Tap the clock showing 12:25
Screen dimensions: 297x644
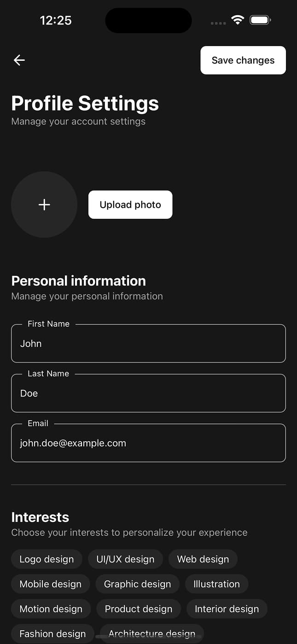tap(56, 20)
